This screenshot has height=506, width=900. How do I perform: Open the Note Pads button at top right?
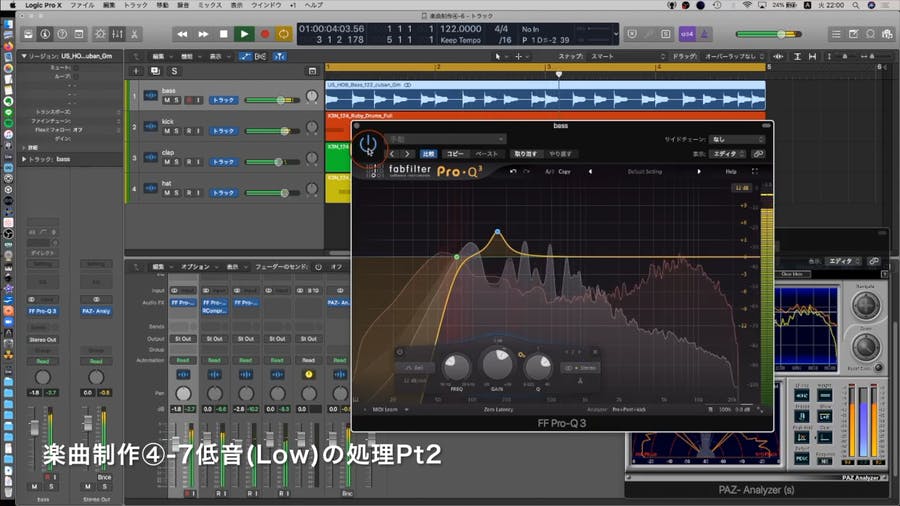854,34
